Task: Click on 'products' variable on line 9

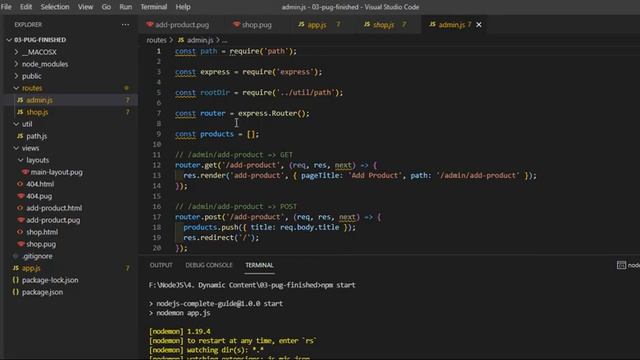Action: pos(217,134)
